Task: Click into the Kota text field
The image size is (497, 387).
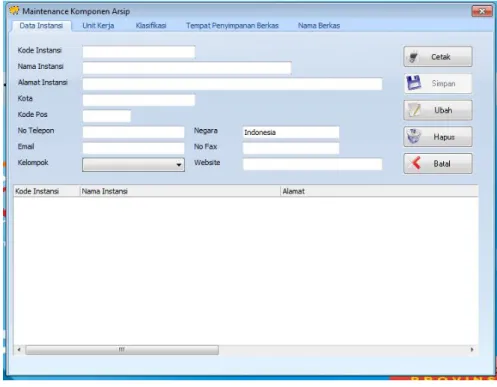Action: click(x=139, y=100)
